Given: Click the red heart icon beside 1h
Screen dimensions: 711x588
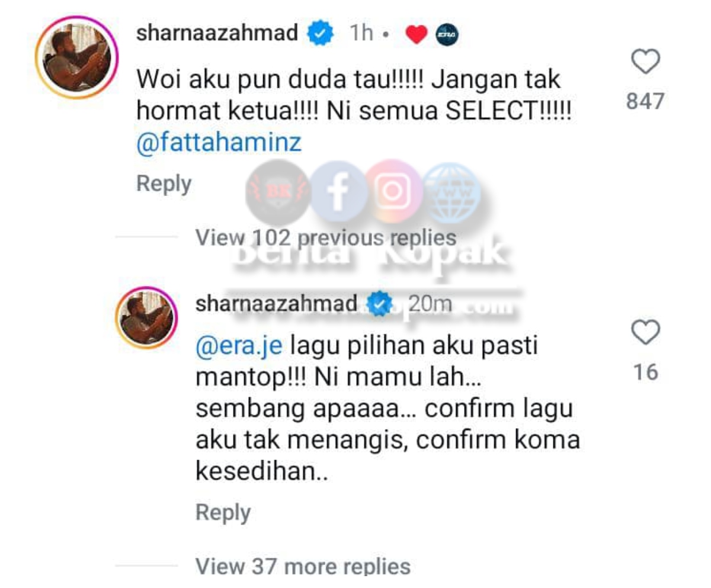Looking at the screenshot, I should 417,36.
